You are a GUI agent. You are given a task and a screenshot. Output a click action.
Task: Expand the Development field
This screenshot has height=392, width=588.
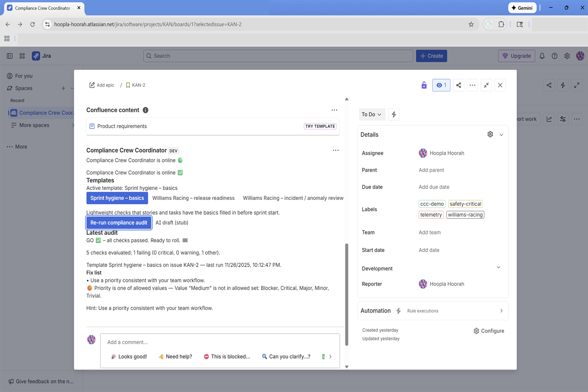[499, 267]
